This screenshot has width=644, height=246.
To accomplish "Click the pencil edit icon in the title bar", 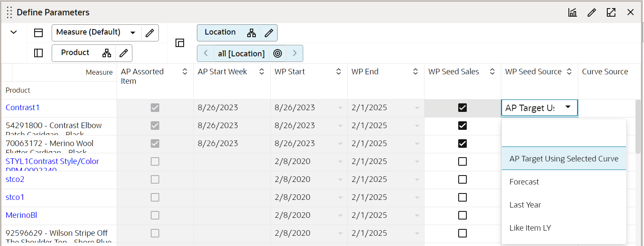I will pos(591,12).
